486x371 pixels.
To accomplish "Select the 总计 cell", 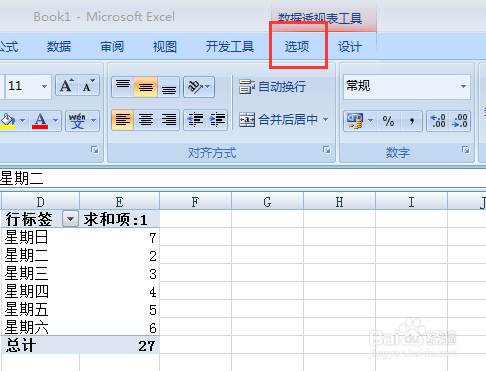I will (40, 345).
